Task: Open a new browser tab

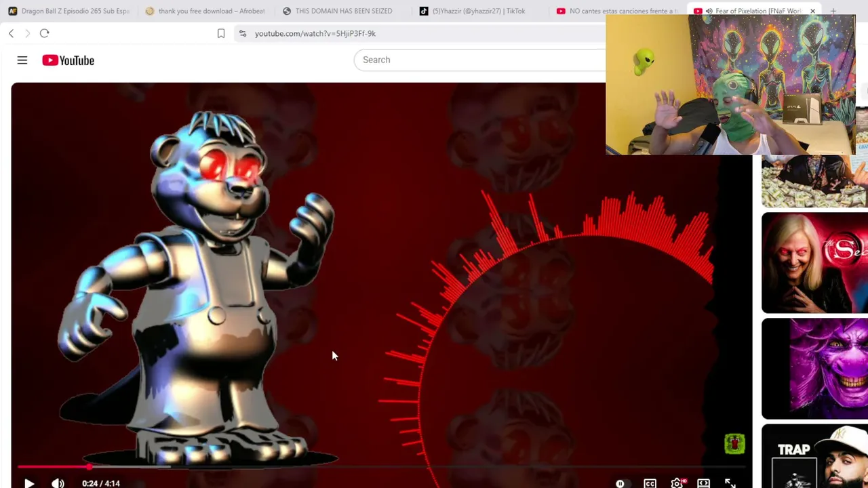Action: [x=833, y=11]
